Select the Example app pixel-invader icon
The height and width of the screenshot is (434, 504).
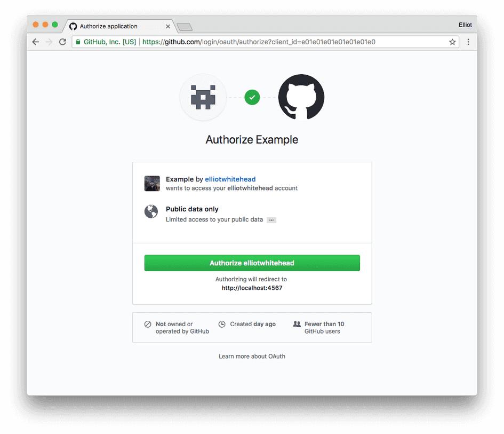pyautogui.click(x=203, y=97)
